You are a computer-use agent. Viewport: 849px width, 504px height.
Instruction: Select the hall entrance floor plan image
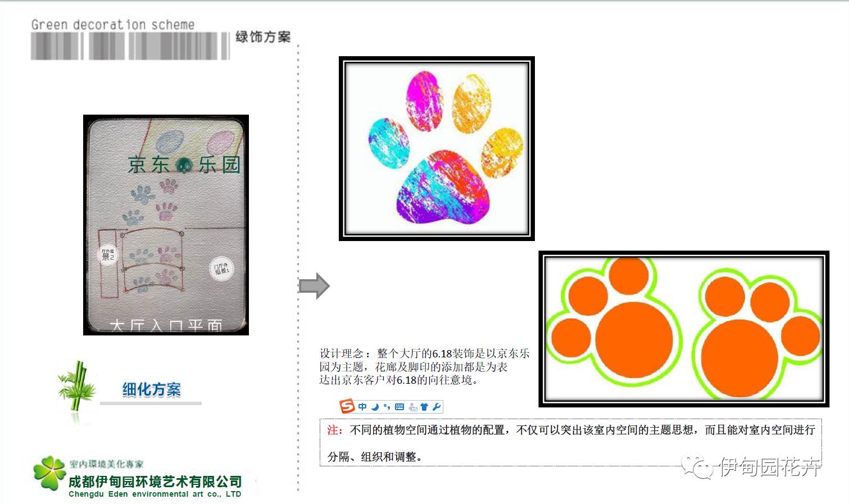(166, 225)
